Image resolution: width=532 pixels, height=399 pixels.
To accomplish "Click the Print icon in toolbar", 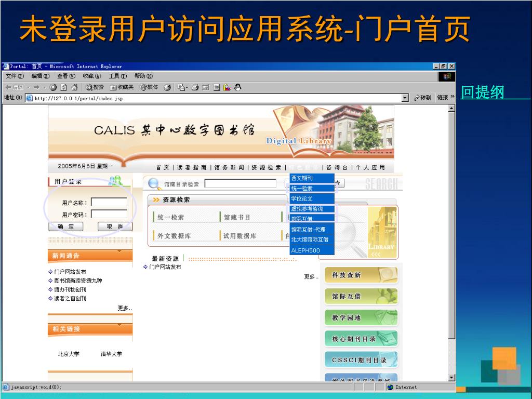I will pyautogui.click(x=195, y=87).
